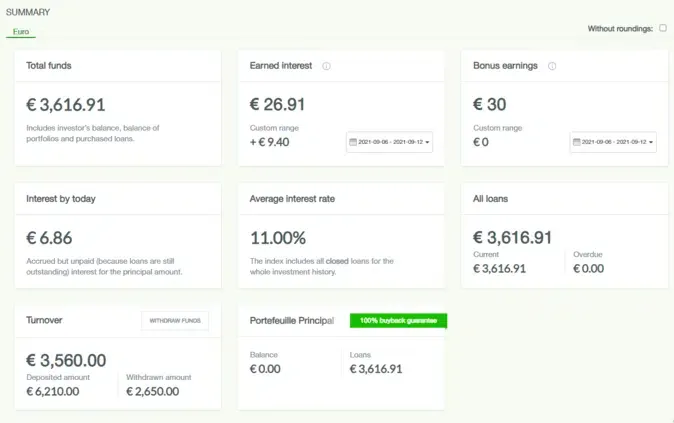Click the Overdue loans amount

click(588, 268)
